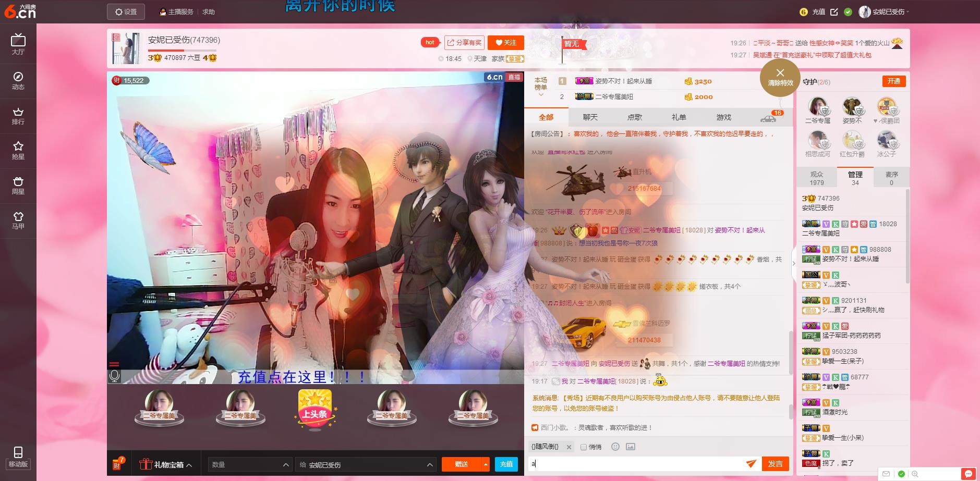Click the magnifier zoom icon at bottom right
This screenshot has width=980, height=481.
pos(915,474)
